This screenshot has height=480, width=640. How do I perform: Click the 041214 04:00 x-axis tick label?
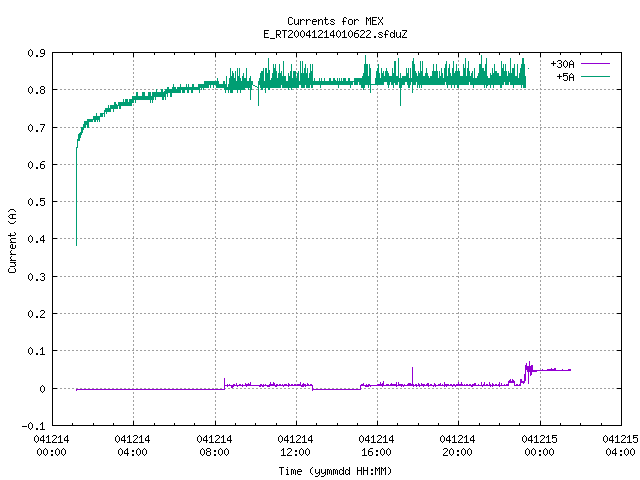pyautogui.click(x=132, y=446)
